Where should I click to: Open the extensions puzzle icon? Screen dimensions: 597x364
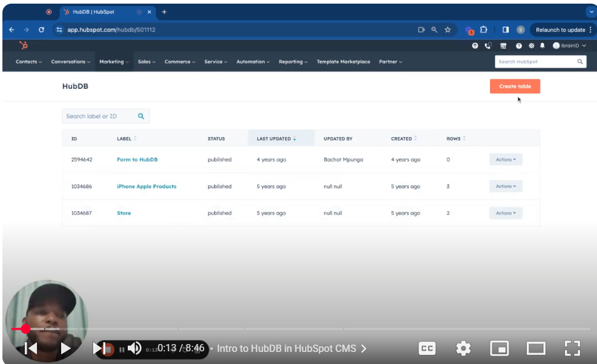pyautogui.click(x=484, y=30)
